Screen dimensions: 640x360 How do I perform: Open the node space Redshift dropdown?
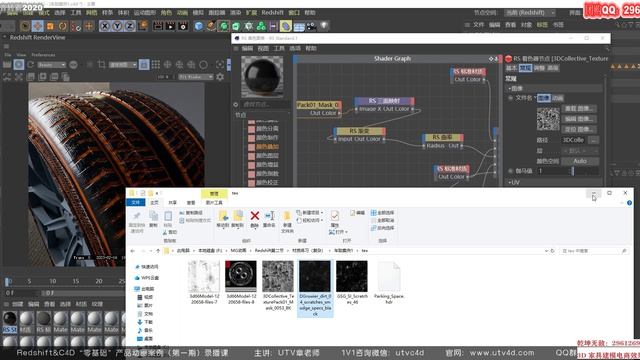(530, 13)
